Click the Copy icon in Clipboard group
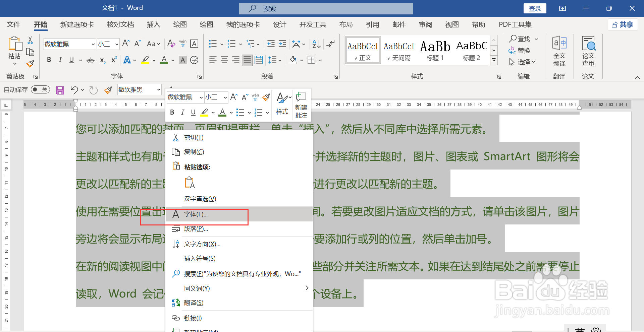 [30, 52]
